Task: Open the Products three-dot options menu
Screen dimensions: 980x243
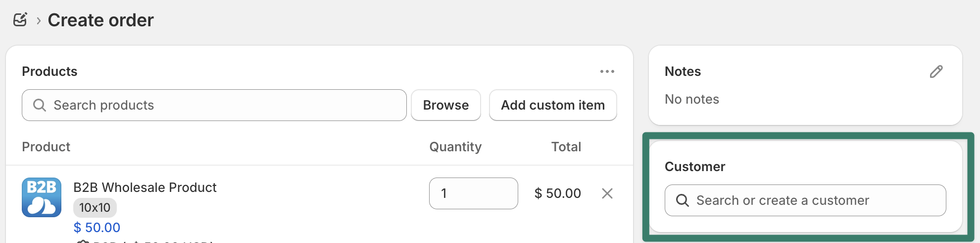Action: (x=607, y=71)
